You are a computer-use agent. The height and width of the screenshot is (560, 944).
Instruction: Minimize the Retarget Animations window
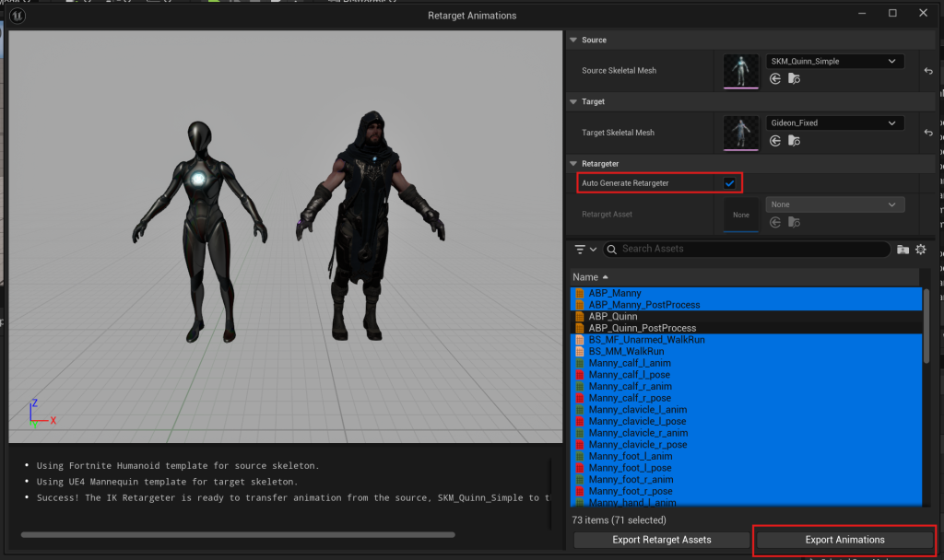point(862,13)
